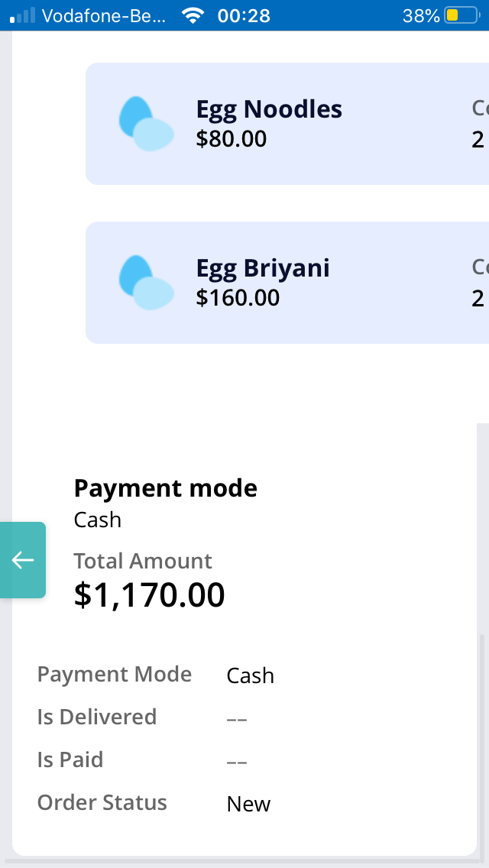Select the Egg Briyani title text

pos(263,269)
